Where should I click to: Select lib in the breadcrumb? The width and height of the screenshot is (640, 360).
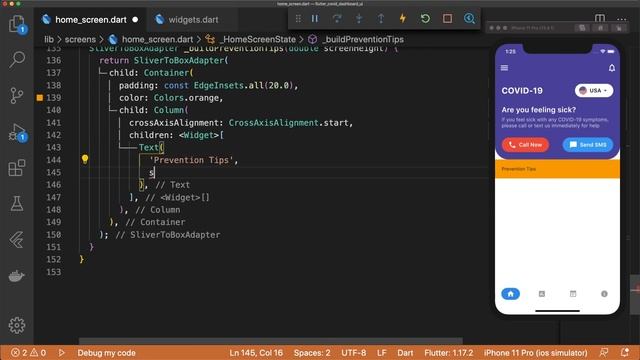49,40
